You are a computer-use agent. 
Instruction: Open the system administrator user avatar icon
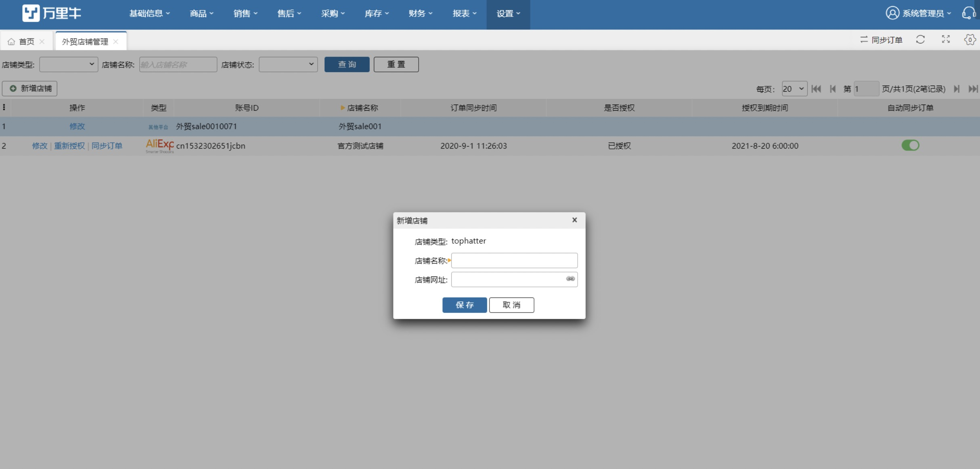[x=892, y=13]
